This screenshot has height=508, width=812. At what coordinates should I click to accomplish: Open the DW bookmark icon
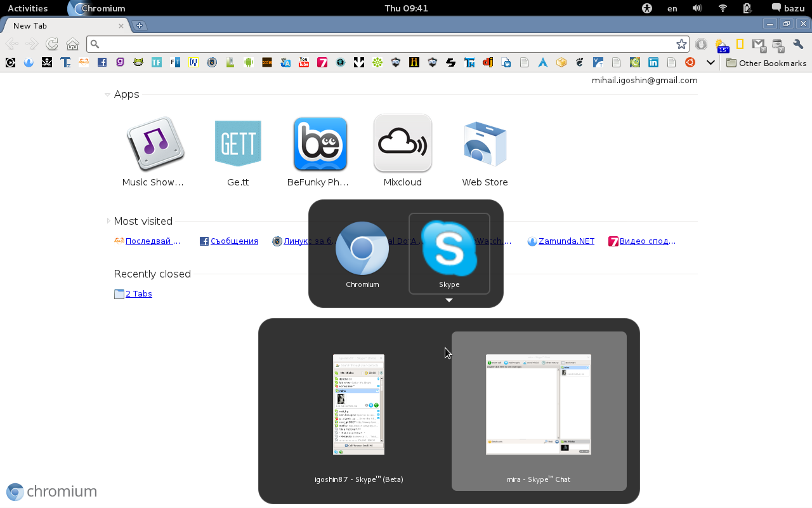click(193, 62)
